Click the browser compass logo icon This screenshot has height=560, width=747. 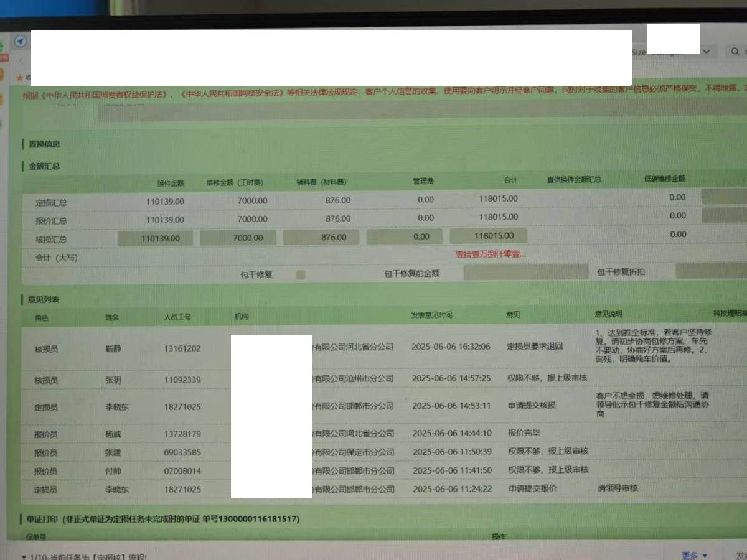coord(21,42)
